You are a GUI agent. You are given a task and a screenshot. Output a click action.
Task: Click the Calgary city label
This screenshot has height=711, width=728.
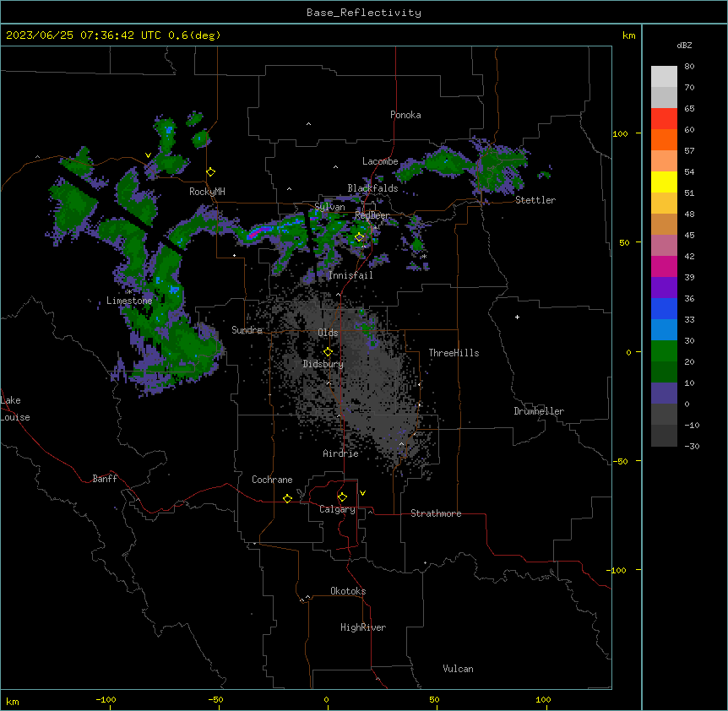338,509
